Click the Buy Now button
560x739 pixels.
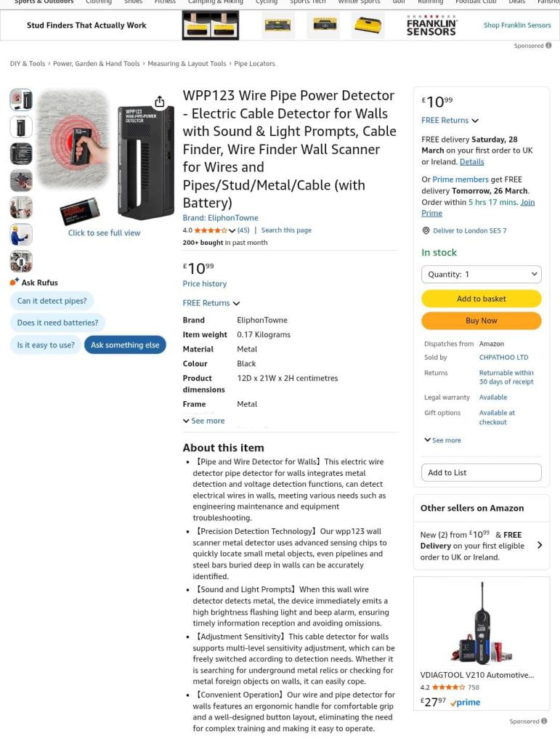click(482, 320)
